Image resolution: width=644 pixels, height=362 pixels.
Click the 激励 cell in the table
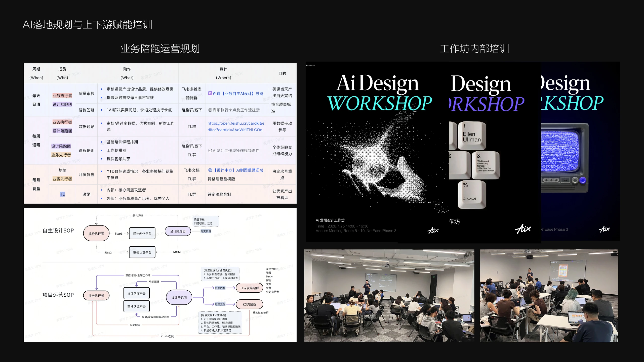pyautogui.click(x=87, y=194)
